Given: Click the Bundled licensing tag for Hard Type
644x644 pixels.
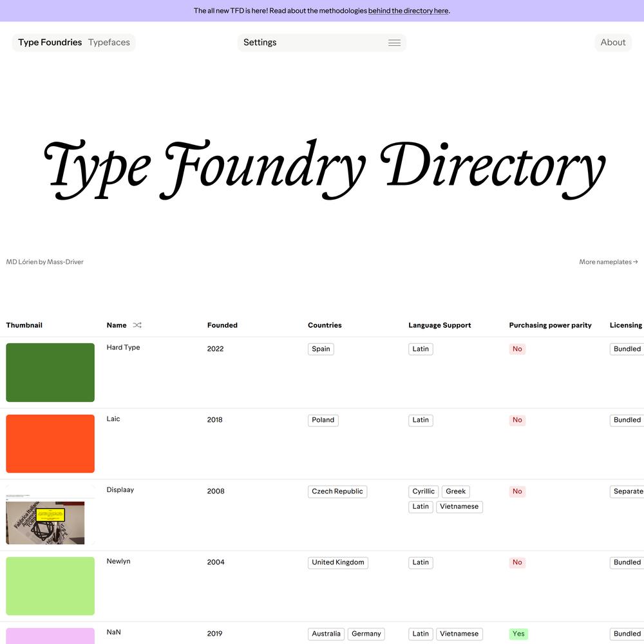Looking at the screenshot, I should click(627, 349).
